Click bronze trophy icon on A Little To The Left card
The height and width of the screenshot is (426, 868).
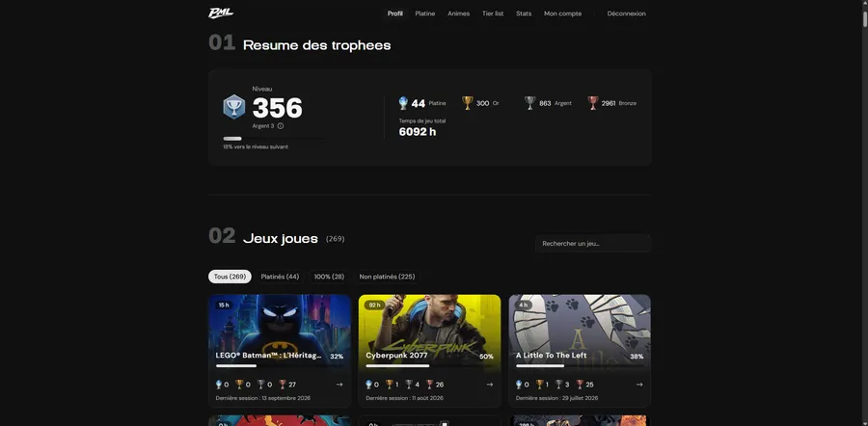tap(581, 384)
